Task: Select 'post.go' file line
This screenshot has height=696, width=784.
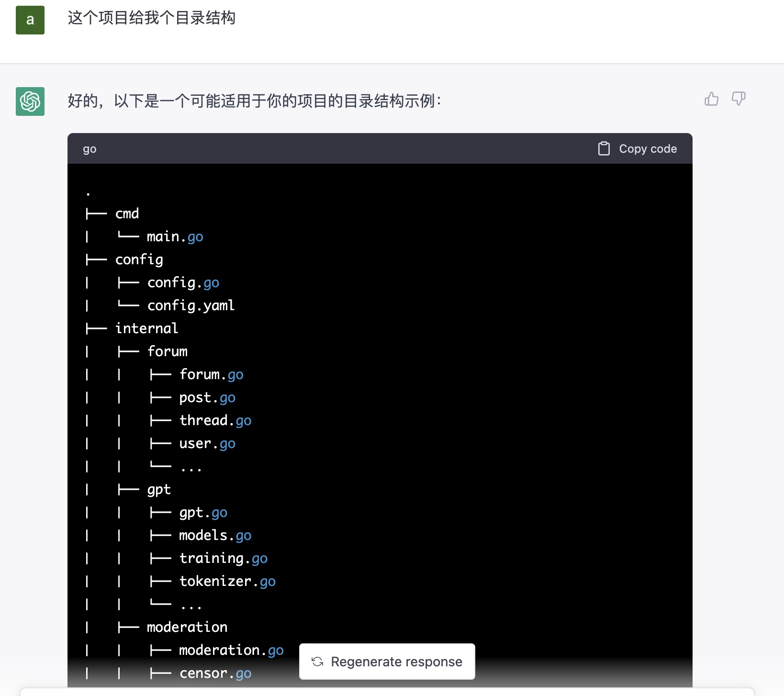Action: (x=207, y=397)
